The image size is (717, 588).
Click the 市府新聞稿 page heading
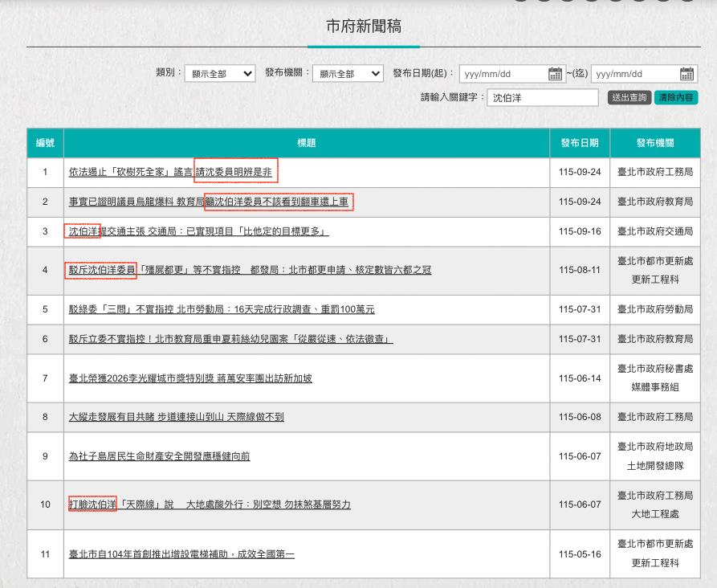point(364,26)
